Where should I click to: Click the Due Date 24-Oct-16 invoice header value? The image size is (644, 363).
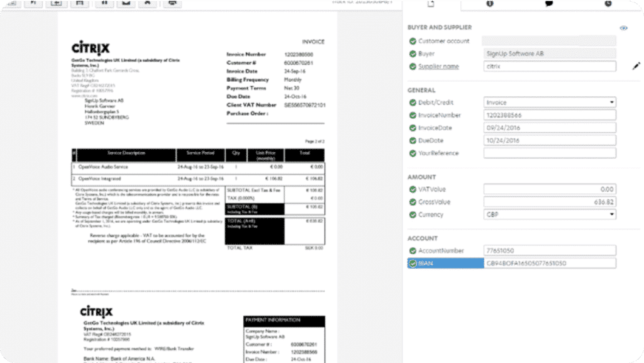(x=296, y=96)
